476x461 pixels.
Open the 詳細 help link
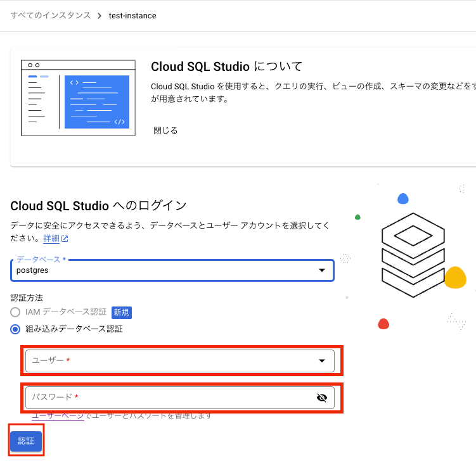(x=51, y=238)
